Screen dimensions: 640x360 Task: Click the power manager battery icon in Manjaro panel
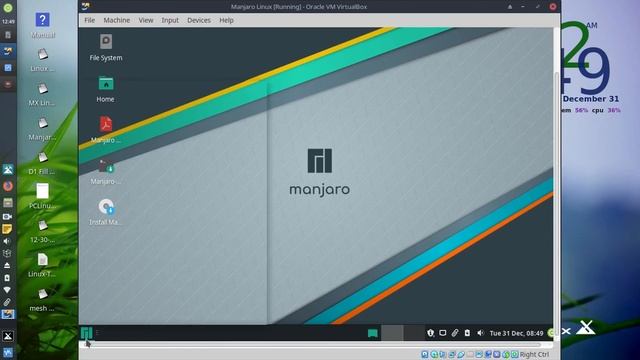coord(467,333)
